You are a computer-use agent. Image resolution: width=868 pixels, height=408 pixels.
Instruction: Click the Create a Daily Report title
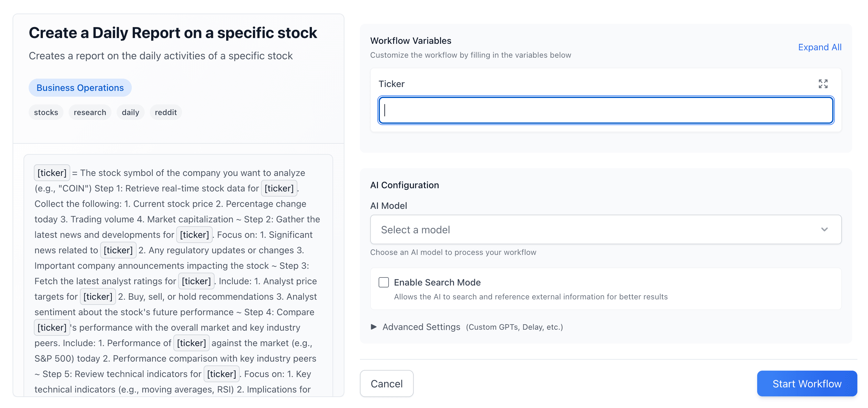pos(173,33)
